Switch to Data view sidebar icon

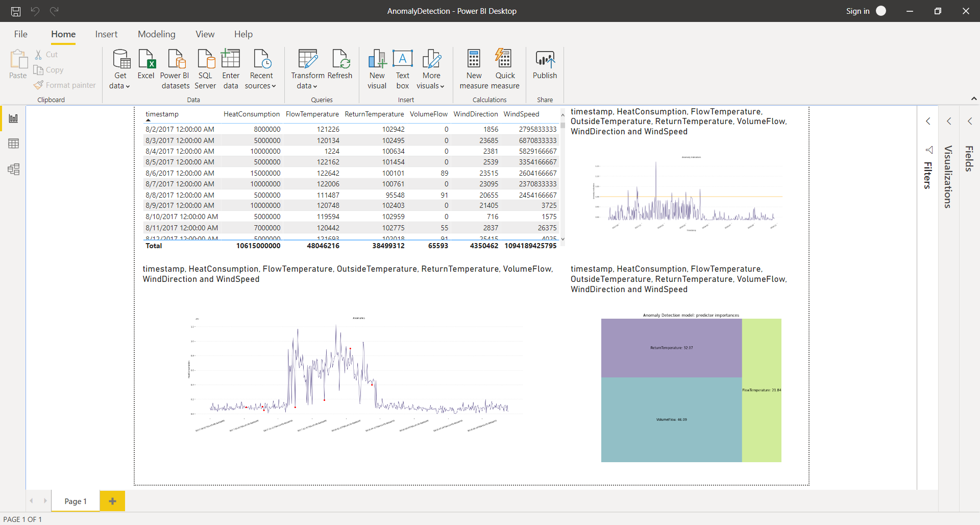coord(14,144)
